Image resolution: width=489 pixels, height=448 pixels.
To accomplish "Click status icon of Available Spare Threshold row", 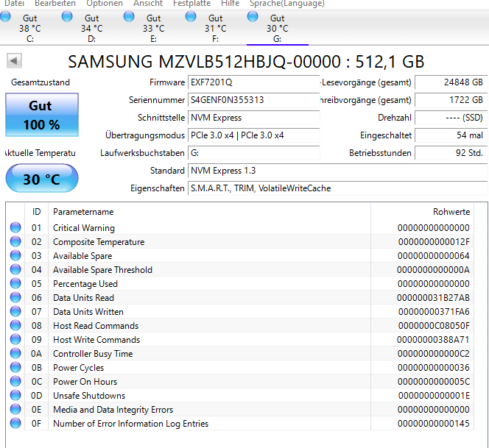I will click(15, 269).
